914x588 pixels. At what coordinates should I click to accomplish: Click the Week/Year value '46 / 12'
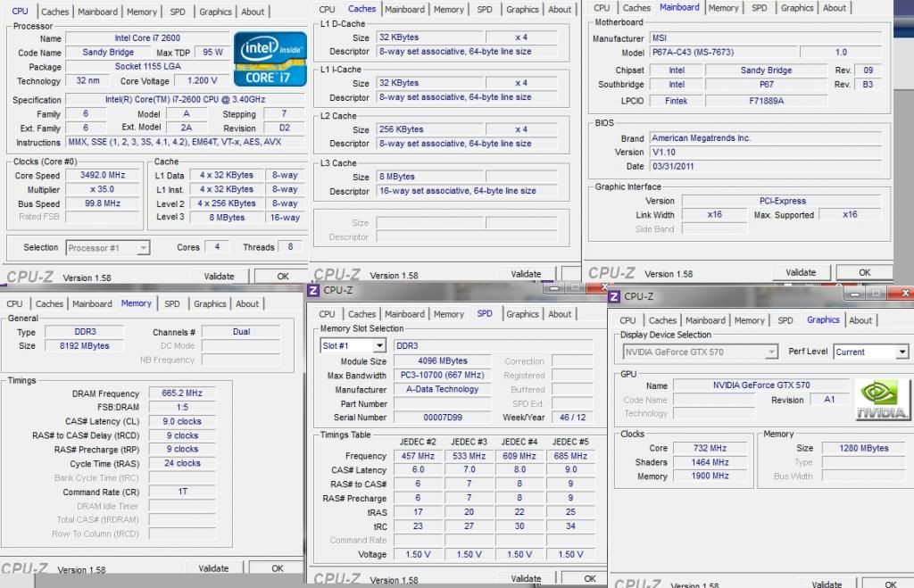pyautogui.click(x=572, y=418)
